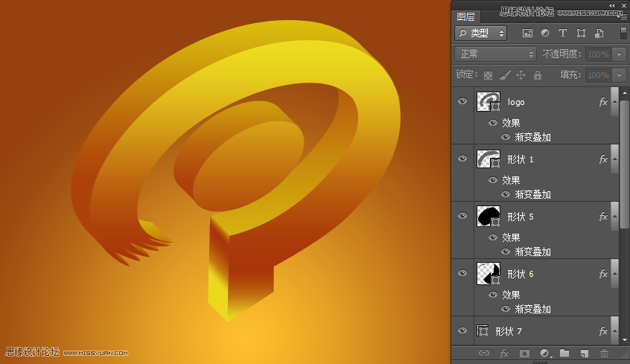Expand effects of 形状 7 layer
Screen dimensions: 630x364
614,331
